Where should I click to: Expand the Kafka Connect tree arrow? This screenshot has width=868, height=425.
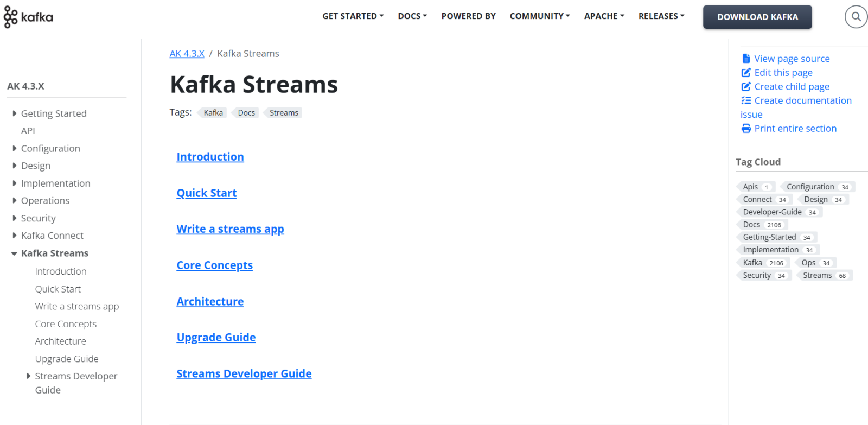[15, 236]
